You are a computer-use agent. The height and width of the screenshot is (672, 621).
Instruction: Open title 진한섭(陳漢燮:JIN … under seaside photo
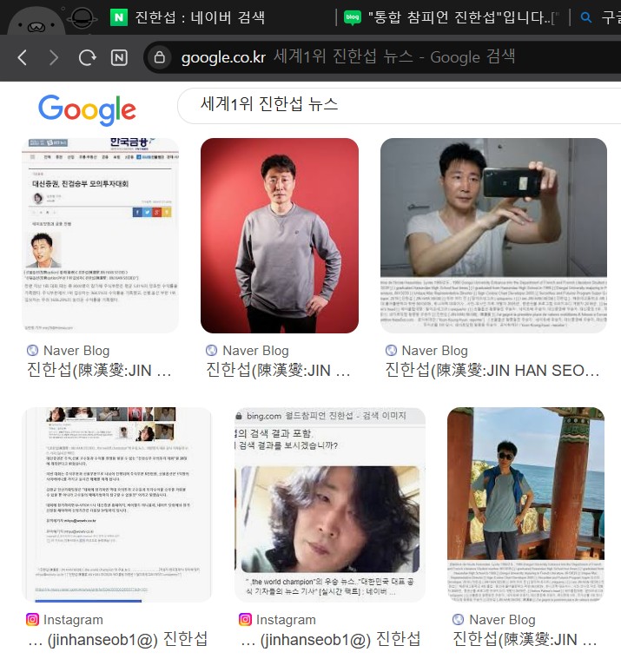pos(525,639)
